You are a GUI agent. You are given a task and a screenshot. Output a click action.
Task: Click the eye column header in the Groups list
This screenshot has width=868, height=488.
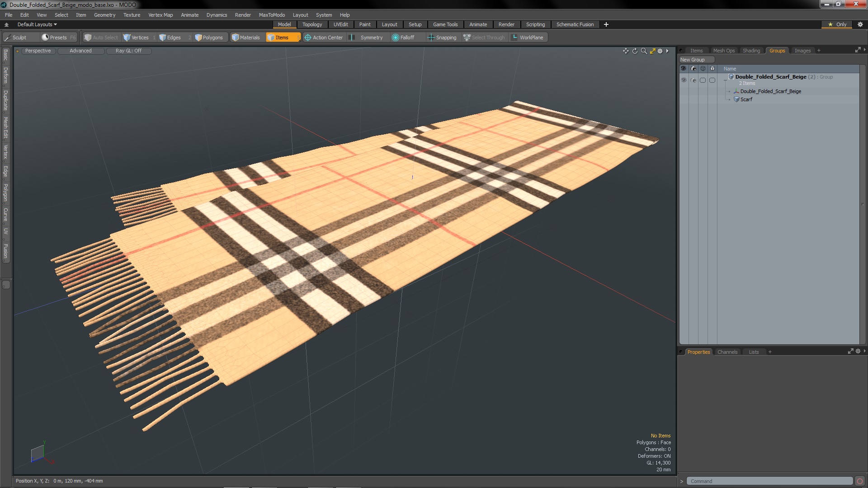click(684, 69)
